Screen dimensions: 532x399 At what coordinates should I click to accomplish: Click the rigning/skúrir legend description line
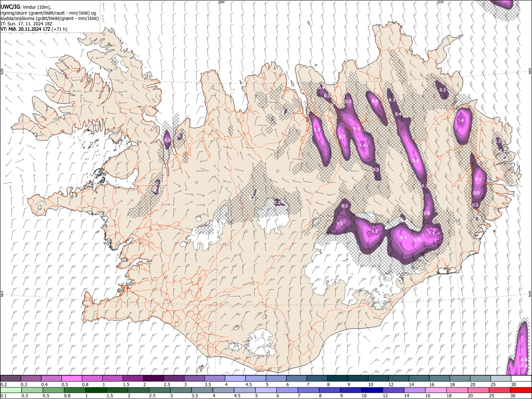[x=48, y=13]
